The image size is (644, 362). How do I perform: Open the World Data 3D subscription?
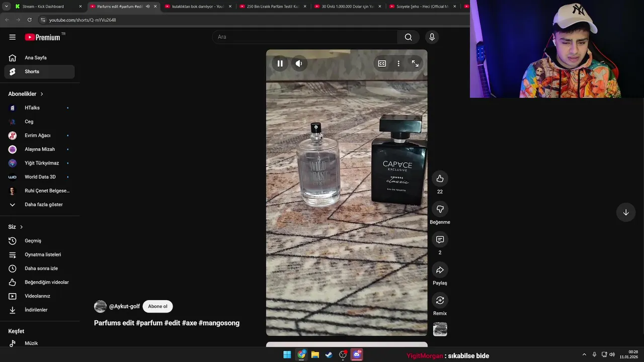click(x=39, y=177)
